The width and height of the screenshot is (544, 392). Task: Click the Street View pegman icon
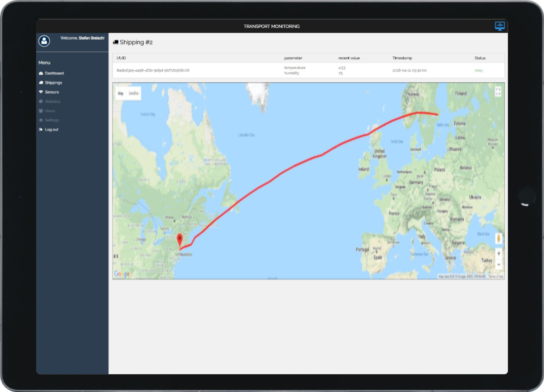click(498, 239)
